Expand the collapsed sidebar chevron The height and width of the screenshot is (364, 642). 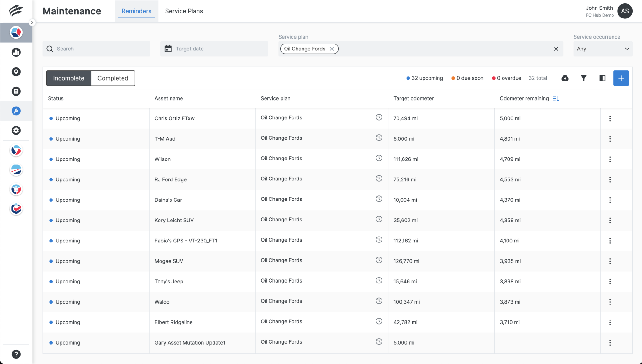click(32, 23)
